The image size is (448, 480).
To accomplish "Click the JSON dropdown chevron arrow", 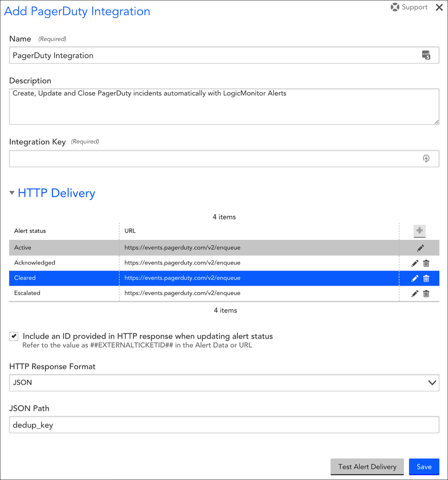I will [x=432, y=383].
